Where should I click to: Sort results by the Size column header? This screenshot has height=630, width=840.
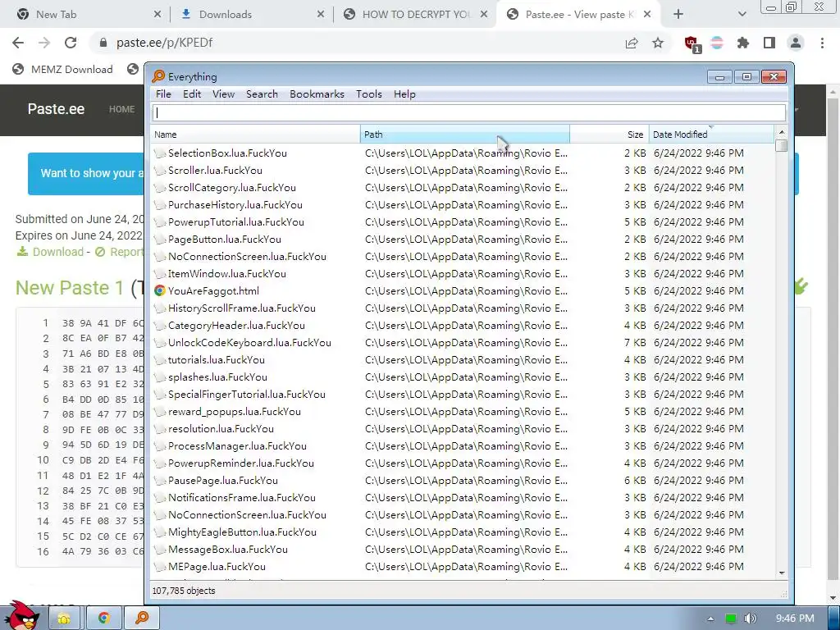tap(609, 135)
